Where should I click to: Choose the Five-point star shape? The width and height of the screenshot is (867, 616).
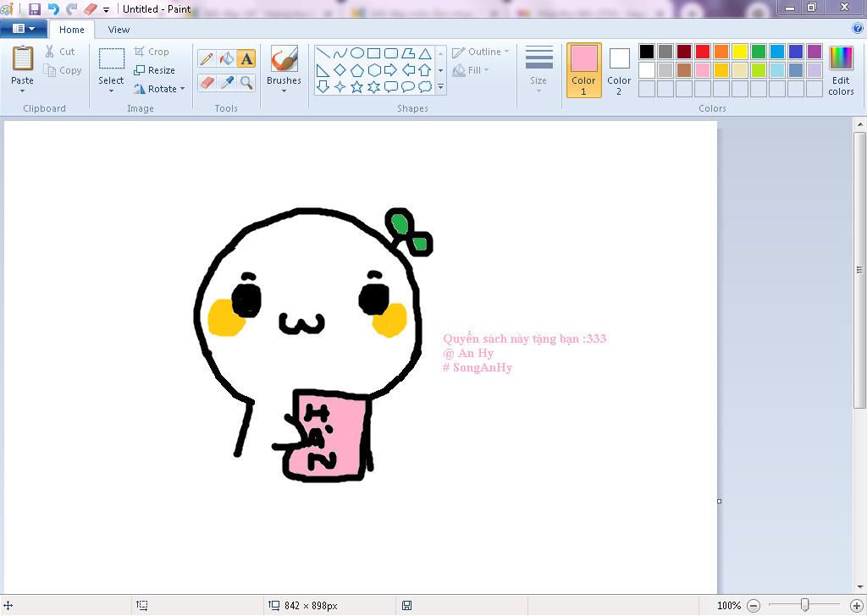click(x=357, y=87)
